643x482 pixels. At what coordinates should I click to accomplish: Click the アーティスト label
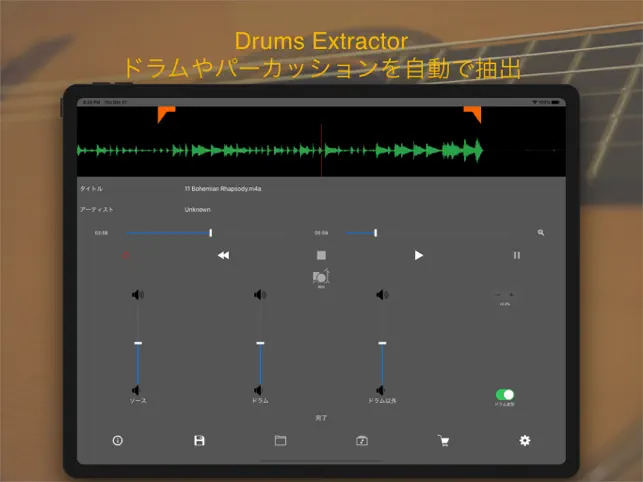pos(96,210)
